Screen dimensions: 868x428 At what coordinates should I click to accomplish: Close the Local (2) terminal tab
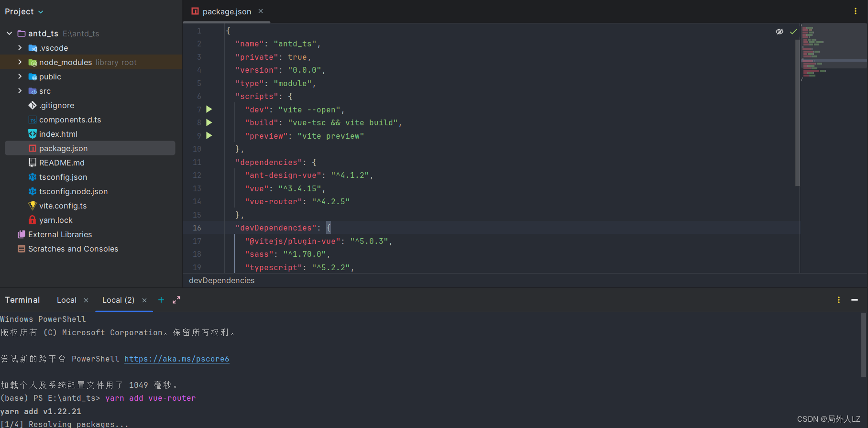click(144, 300)
